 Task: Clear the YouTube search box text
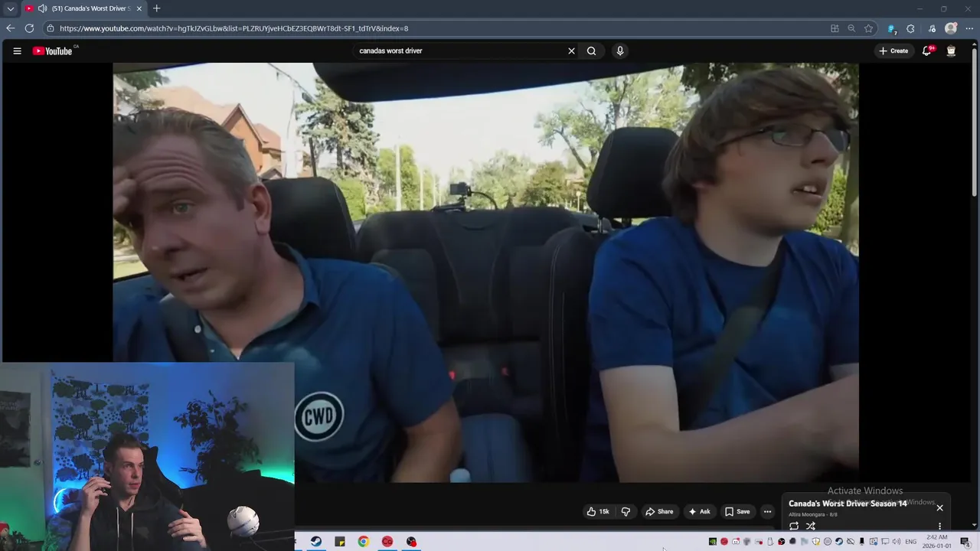(x=571, y=51)
